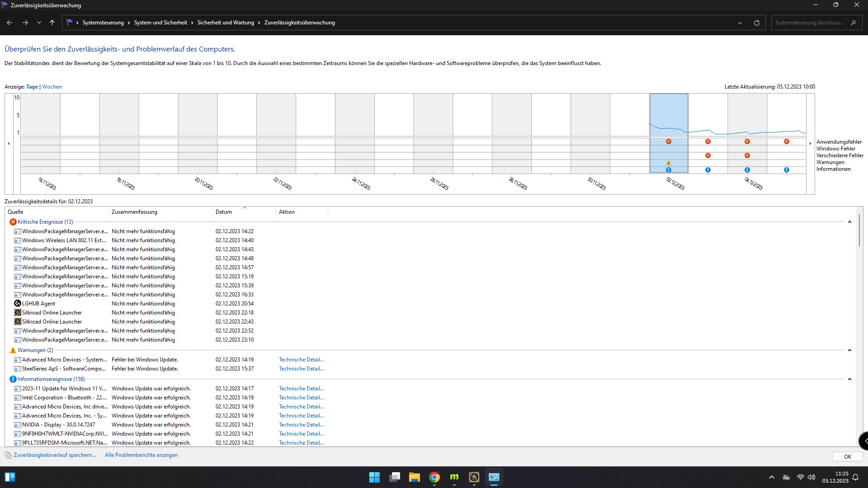Click the Zuverlässigkeitsverlauf speichern link
Screen dimensions: 868x488
tap(54, 455)
